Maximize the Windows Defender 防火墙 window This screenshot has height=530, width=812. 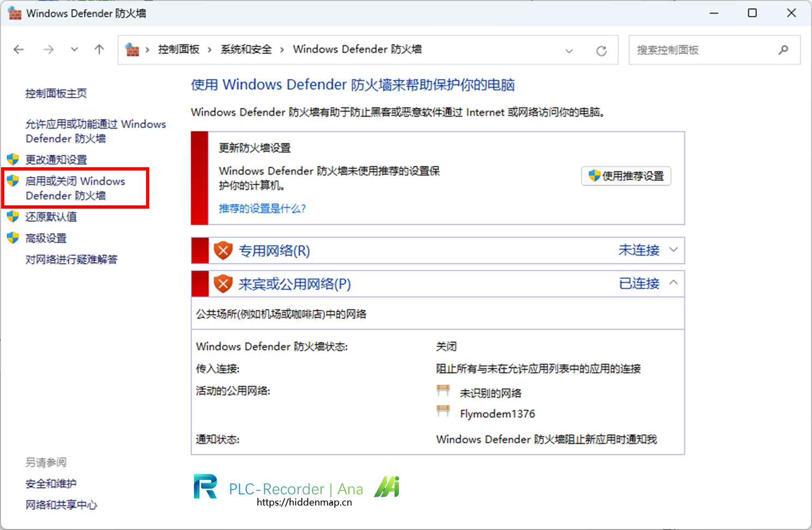[x=752, y=13]
